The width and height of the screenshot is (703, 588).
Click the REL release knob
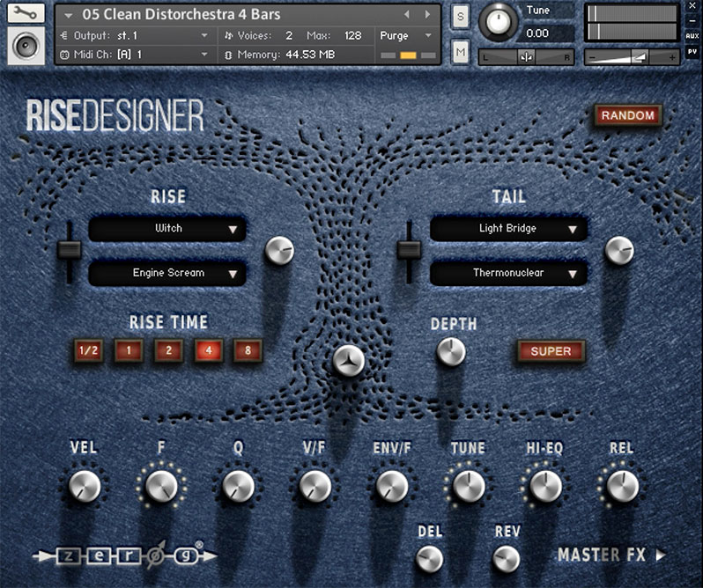pos(622,486)
